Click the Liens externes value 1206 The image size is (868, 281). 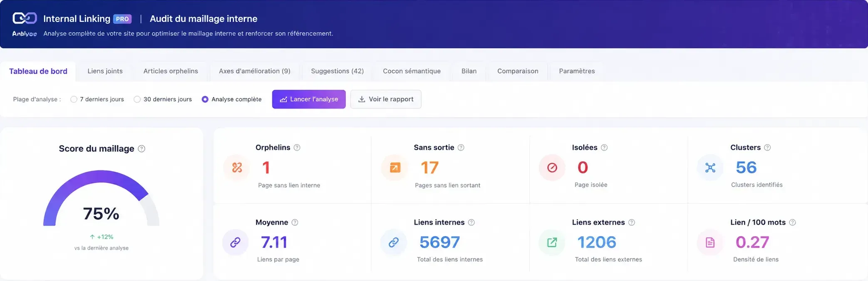(597, 242)
